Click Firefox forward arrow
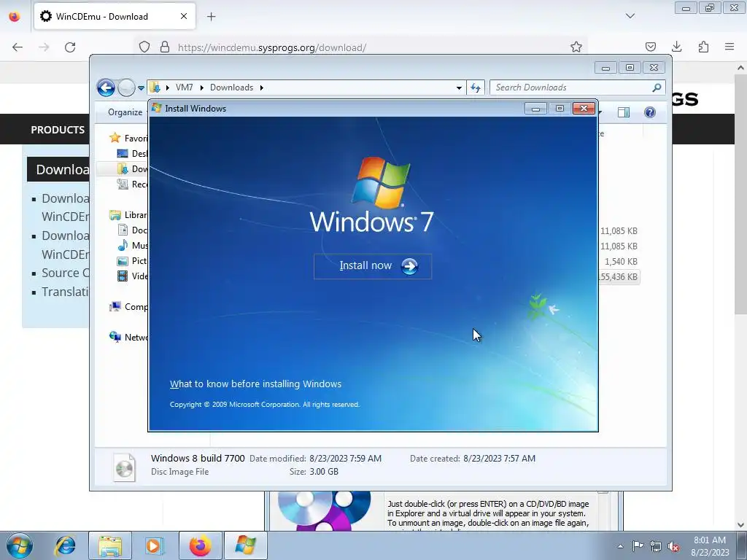Image resolution: width=747 pixels, height=560 pixels. [44, 47]
